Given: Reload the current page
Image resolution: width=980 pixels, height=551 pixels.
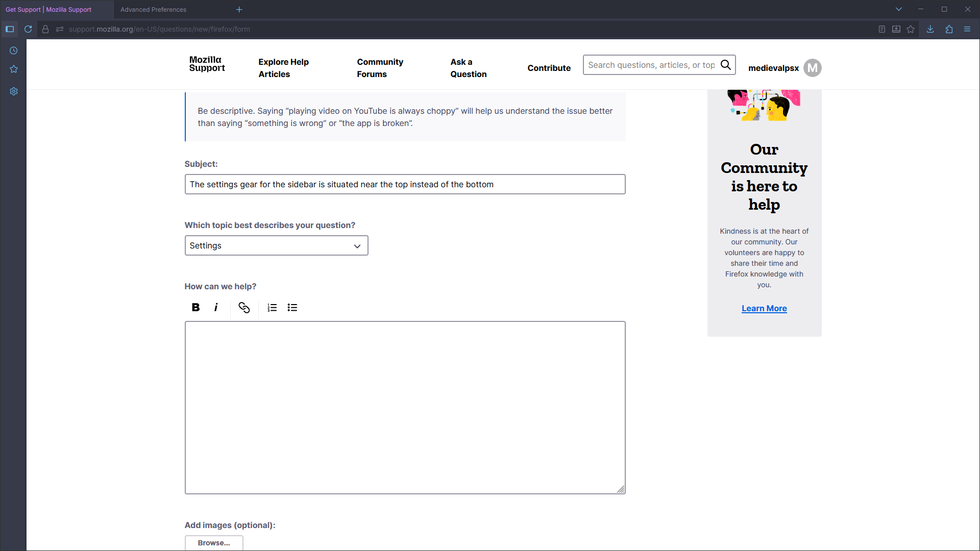Looking at the screenshot, I should coord(28,29).
